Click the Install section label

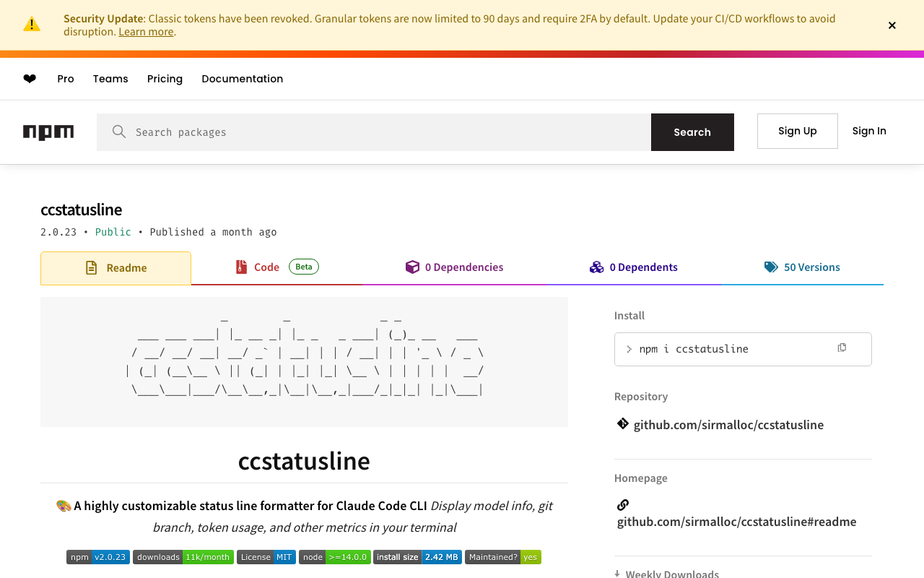click(629, 316)
